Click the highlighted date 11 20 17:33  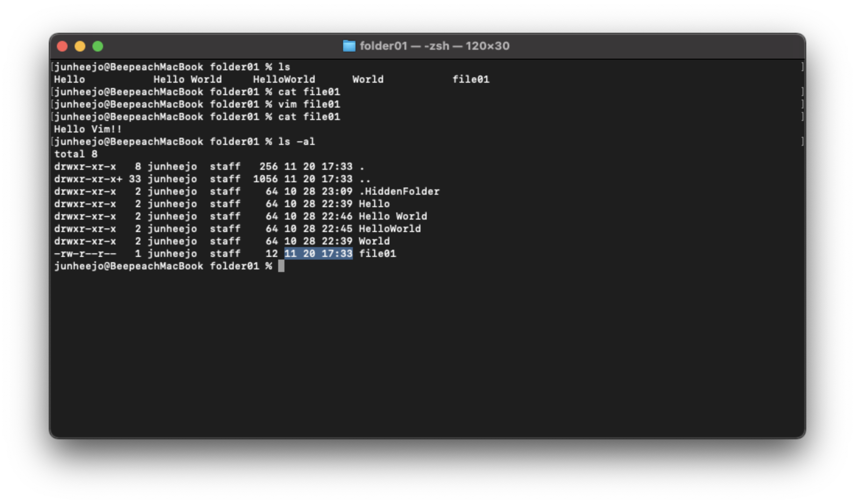point(318,254)
